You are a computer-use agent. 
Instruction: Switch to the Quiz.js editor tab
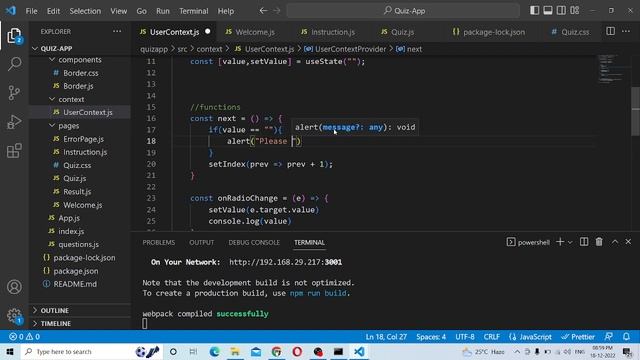(x=402, y=32)
